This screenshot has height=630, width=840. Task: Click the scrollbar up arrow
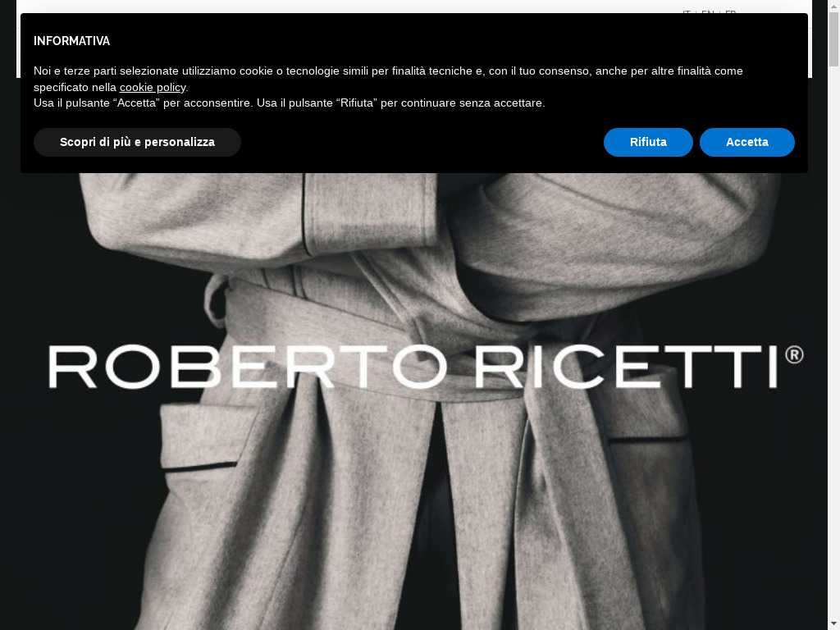[833, 5]
